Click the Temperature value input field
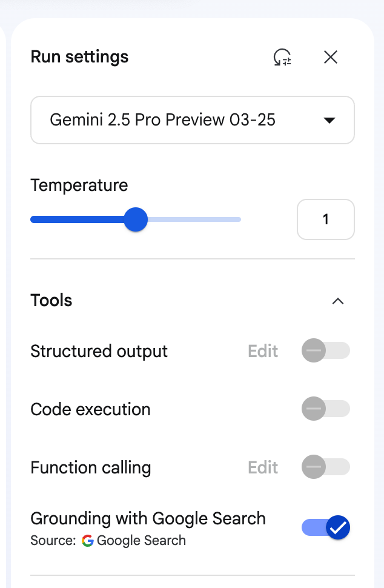 point(326,219)
